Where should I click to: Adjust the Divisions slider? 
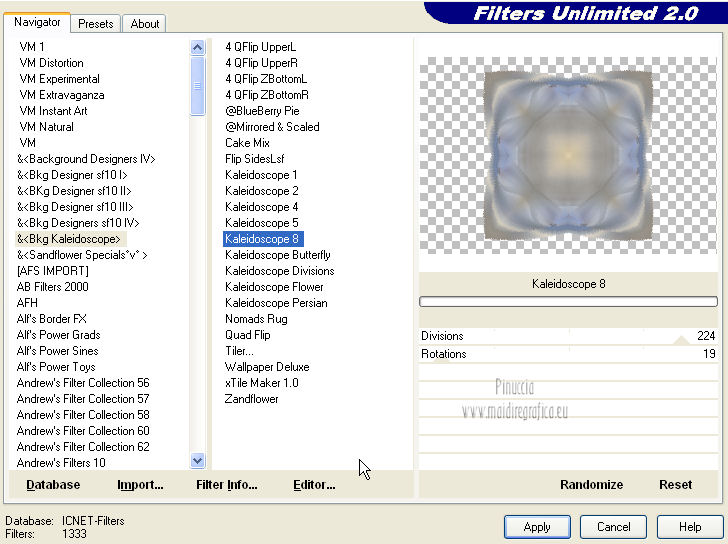[568, 336]
